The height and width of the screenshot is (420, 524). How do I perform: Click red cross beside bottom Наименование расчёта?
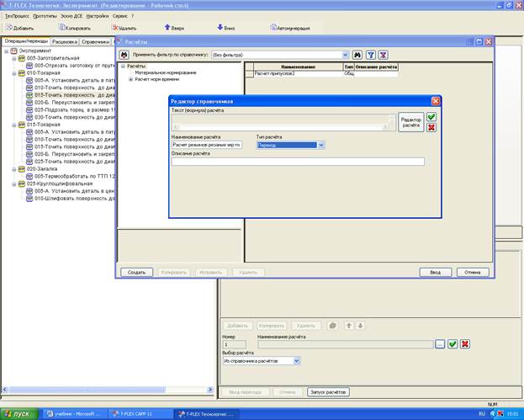pyautogui.click(x=465, y=343)
